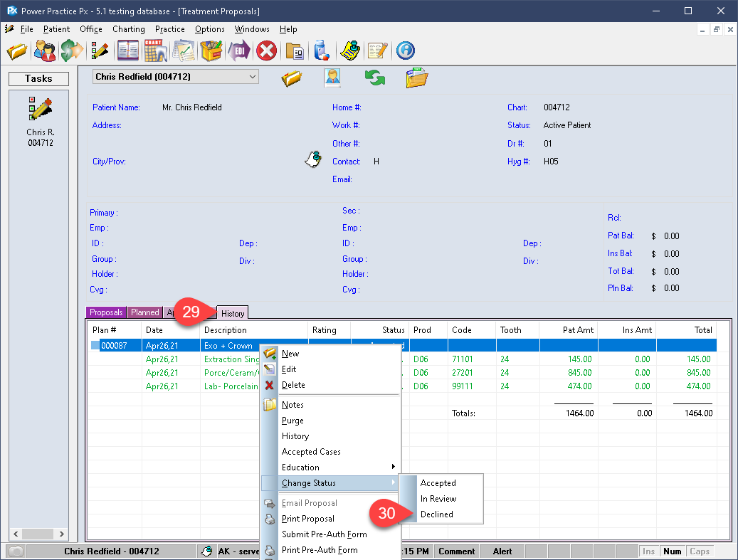Choose New from the context menu

(330, 354)
